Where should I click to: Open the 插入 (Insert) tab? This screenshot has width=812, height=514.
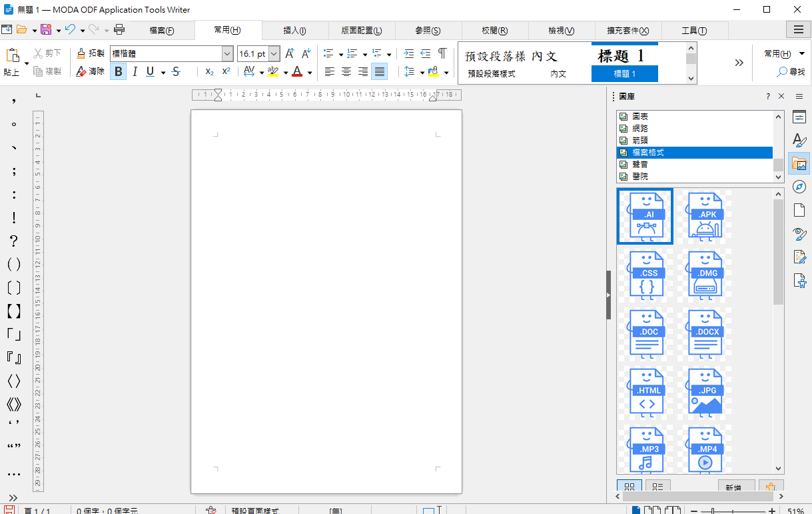coord(294,31)
